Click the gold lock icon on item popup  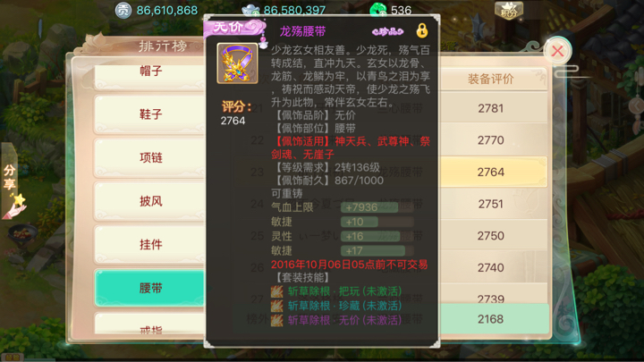(422, 30)
